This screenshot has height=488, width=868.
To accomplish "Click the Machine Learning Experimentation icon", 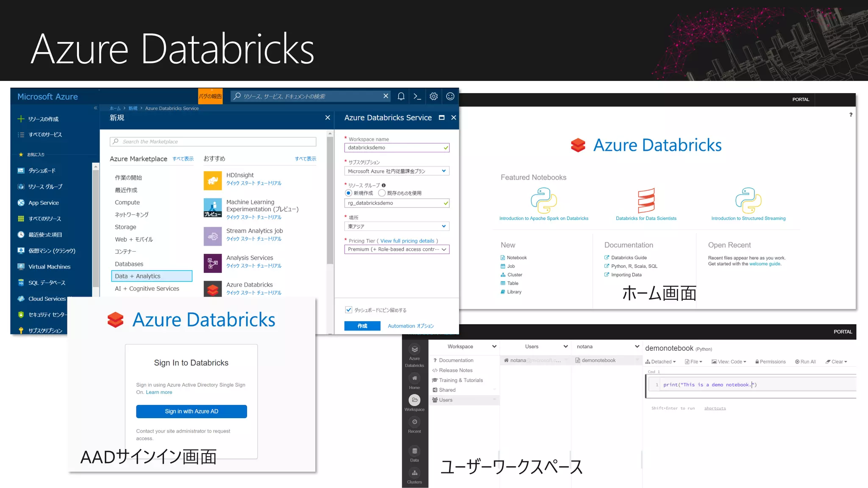I will [213, 208].
